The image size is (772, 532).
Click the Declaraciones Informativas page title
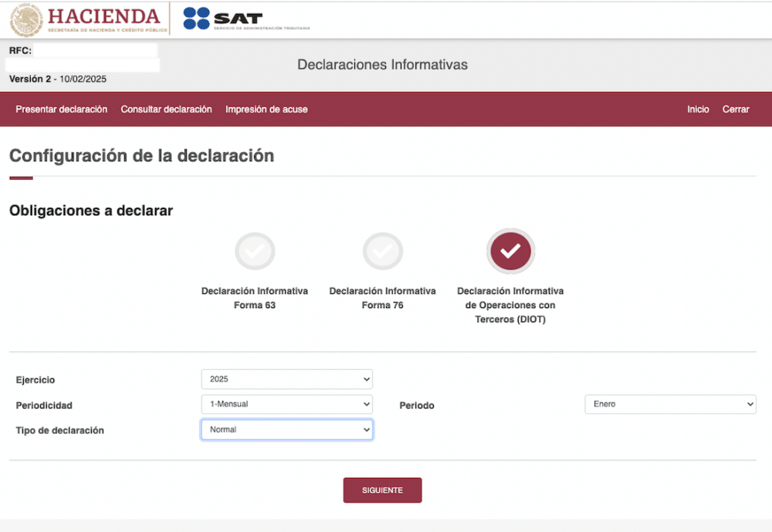click(383, 65)
